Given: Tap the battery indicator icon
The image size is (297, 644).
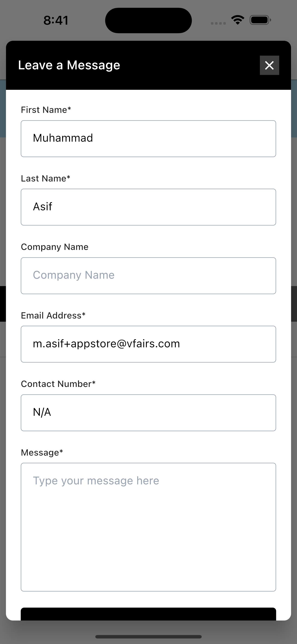Looking at the screenshot, I should 260,20.
